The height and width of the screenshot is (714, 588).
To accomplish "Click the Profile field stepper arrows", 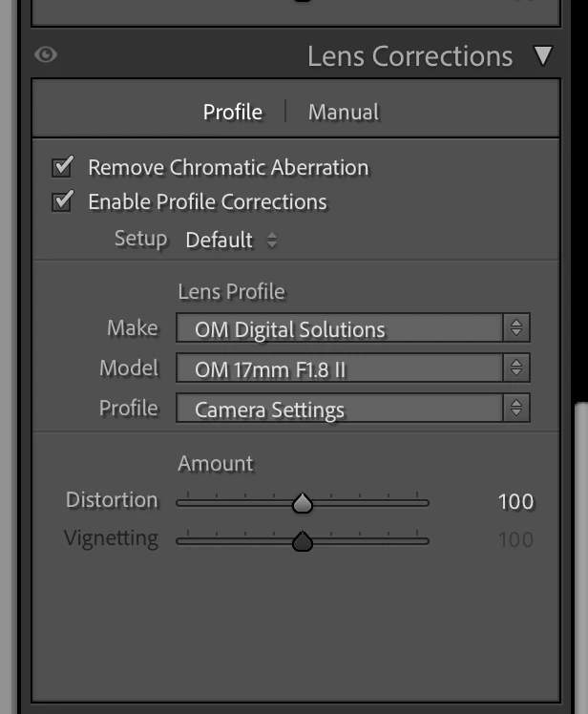I will point(516,408).
